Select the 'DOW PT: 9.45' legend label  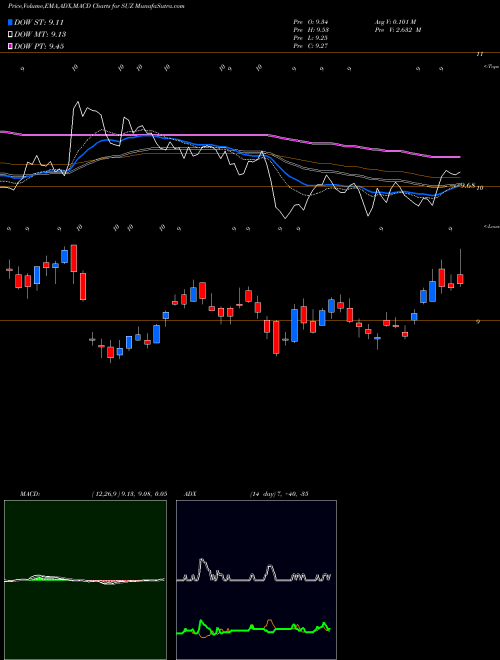(x=39, y=46)
